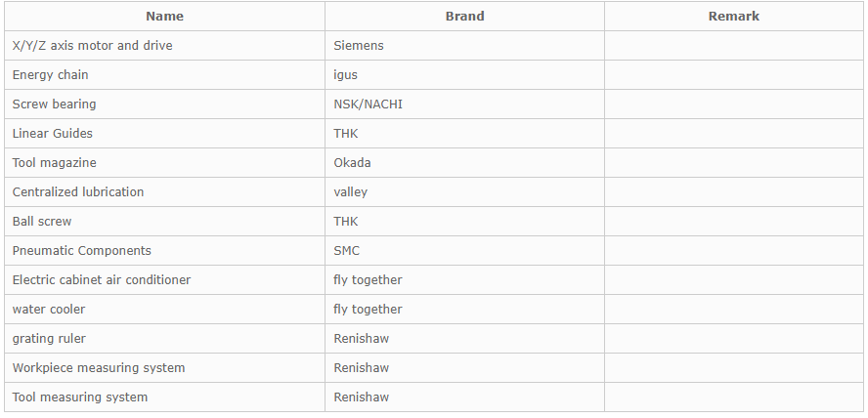The width and height of the screenshot is (868, 418).
Task: Select the Workpiece measuring system cell
Action: 164,367
